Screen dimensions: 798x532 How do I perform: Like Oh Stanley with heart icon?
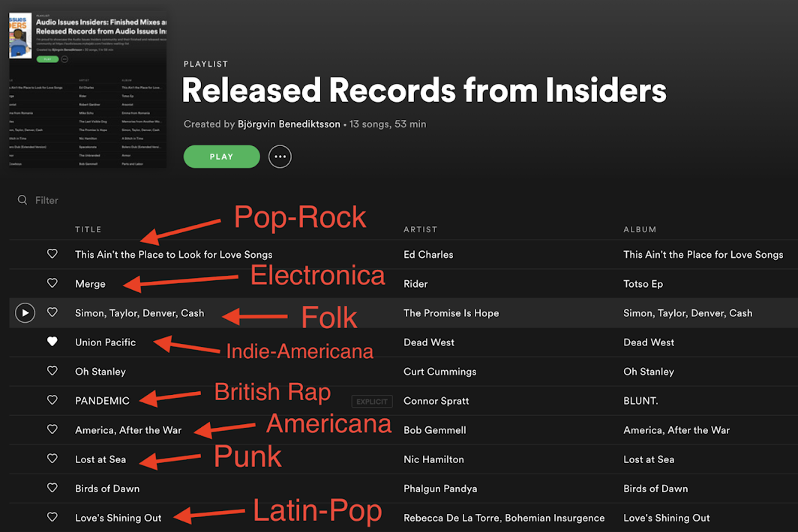52,371
